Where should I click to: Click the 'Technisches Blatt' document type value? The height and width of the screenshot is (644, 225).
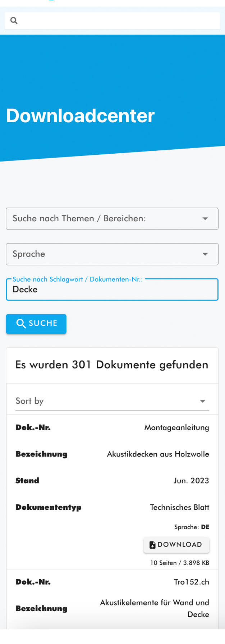[179, 507]
